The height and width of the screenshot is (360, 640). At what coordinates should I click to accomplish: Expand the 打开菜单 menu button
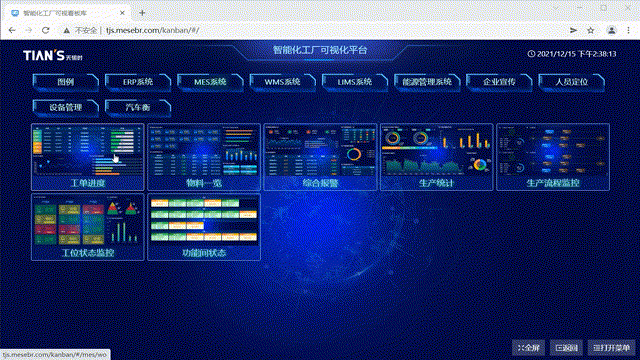click(611, 348)
